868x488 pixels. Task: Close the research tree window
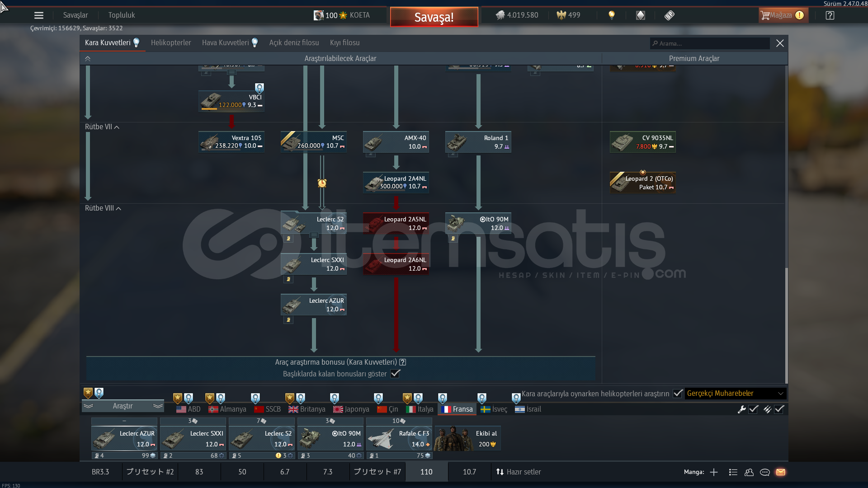tap(780, 43)
